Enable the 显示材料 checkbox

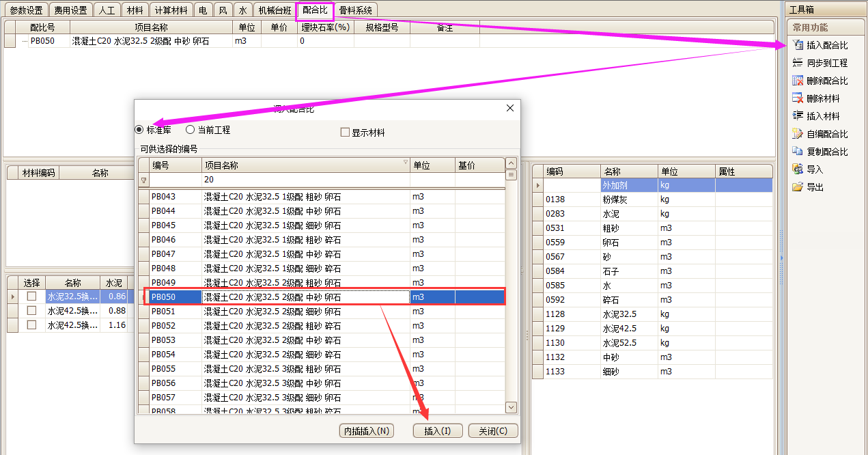coord(345,133)
